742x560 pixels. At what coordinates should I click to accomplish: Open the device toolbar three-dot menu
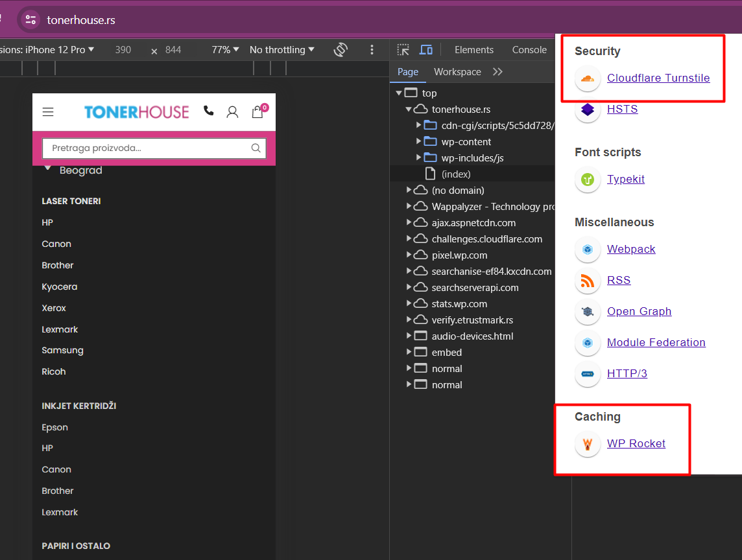tap(372, 50)
